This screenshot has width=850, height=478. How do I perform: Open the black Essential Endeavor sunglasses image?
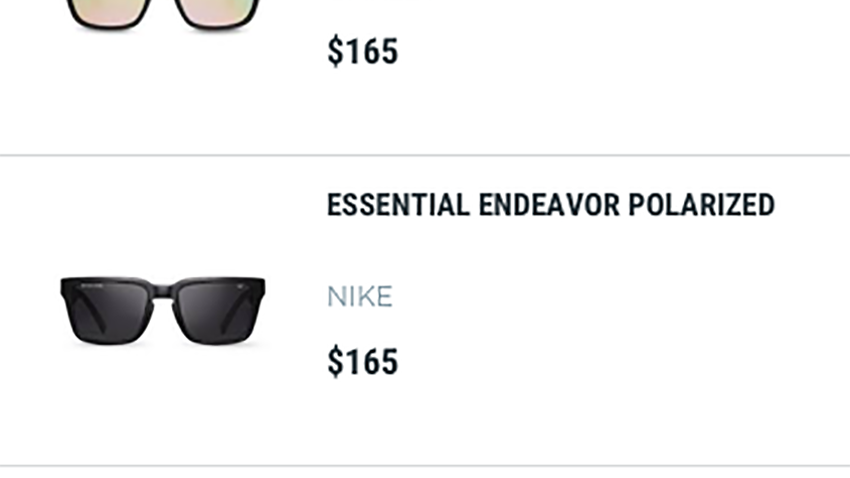tap(163, 311)
